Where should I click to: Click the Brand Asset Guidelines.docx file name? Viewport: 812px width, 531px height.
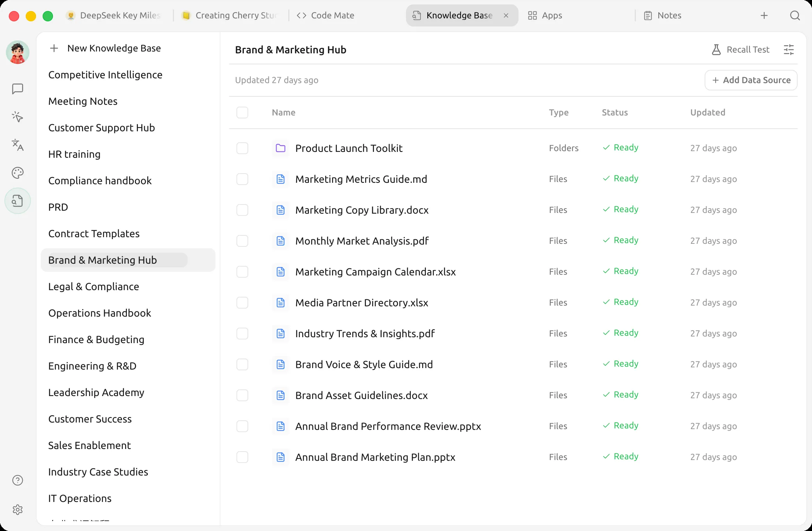[362, 395]
